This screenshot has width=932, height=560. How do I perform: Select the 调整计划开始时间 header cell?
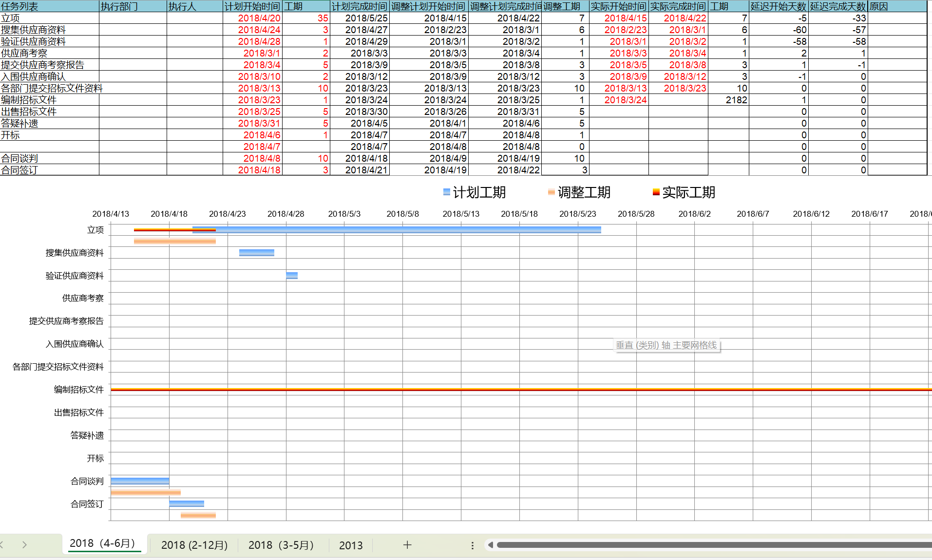tap(429, 6)
